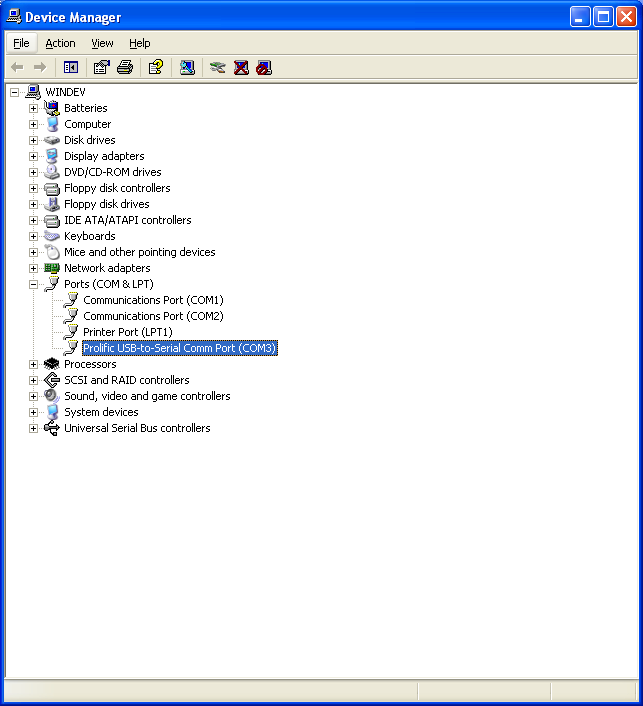The width and height of the screenshot is (643, 706).
Task: Select the Ports (COM & LPT) label
Action: point(109,284)
